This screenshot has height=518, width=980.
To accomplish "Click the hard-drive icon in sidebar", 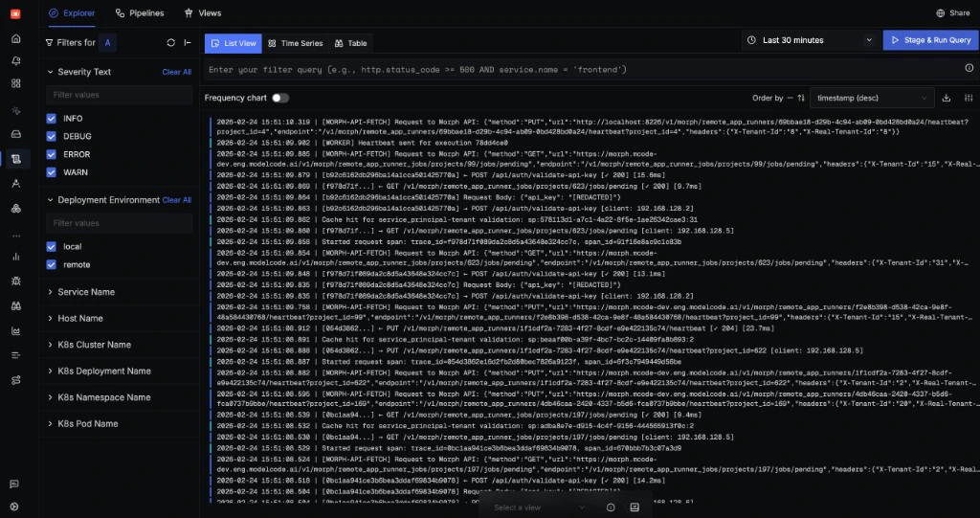I will [16, 134].
